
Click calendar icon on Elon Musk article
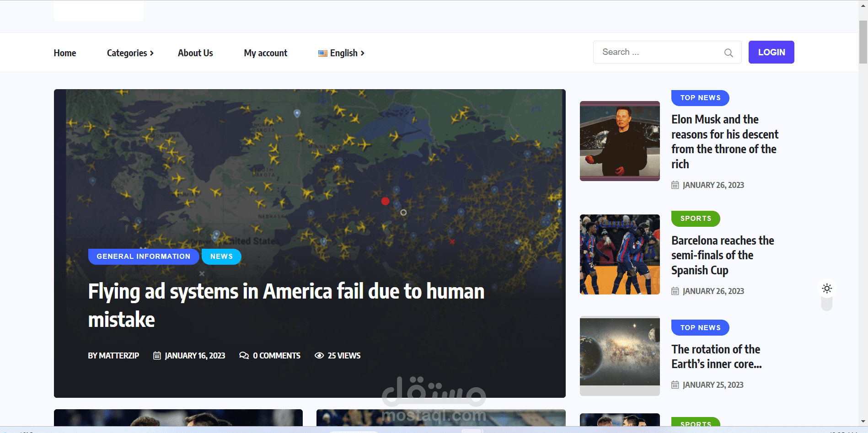pyautogui.click(x=675, y=185)
